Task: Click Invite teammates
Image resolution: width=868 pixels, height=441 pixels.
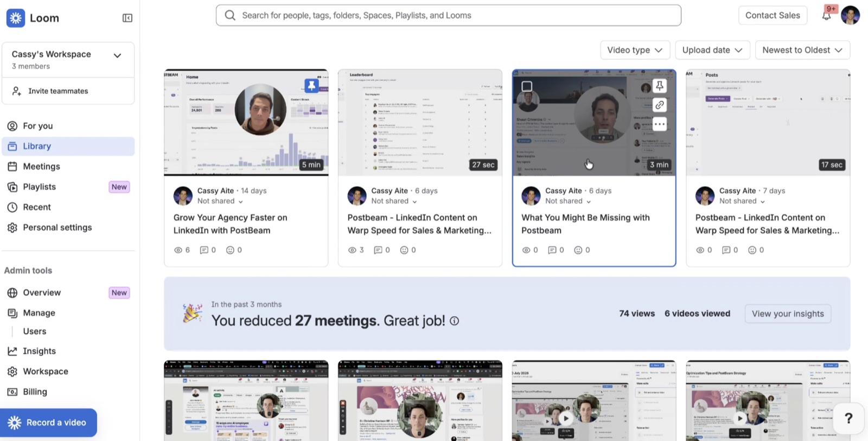Action: 68,91
